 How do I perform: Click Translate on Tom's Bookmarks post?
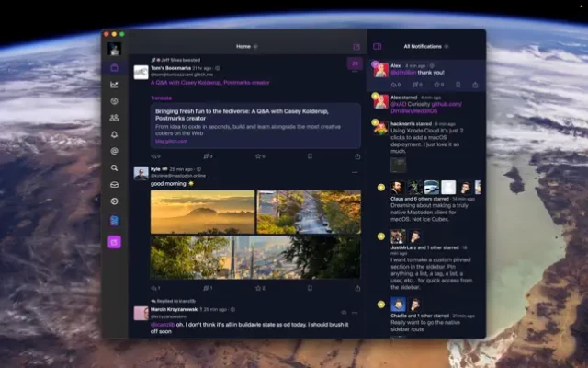point(161,97)
